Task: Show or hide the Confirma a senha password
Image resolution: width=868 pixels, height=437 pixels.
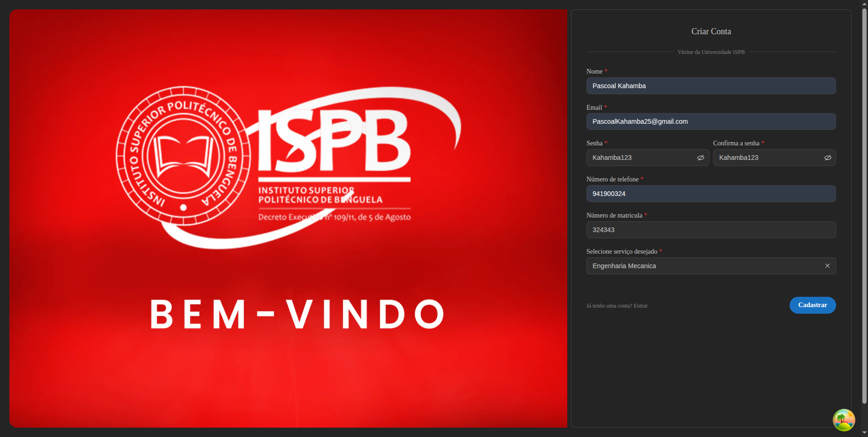Action: coord(828,158)
